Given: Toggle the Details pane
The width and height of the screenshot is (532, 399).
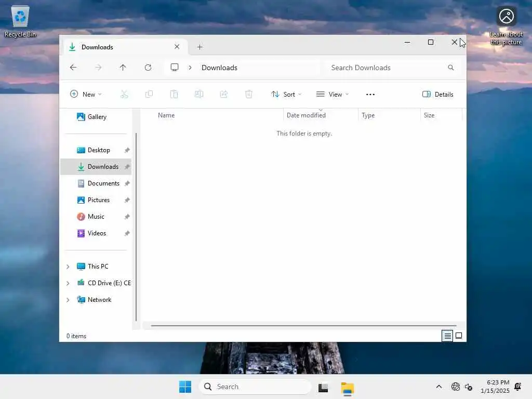Looking at the screenshot, I should [437, 95].
